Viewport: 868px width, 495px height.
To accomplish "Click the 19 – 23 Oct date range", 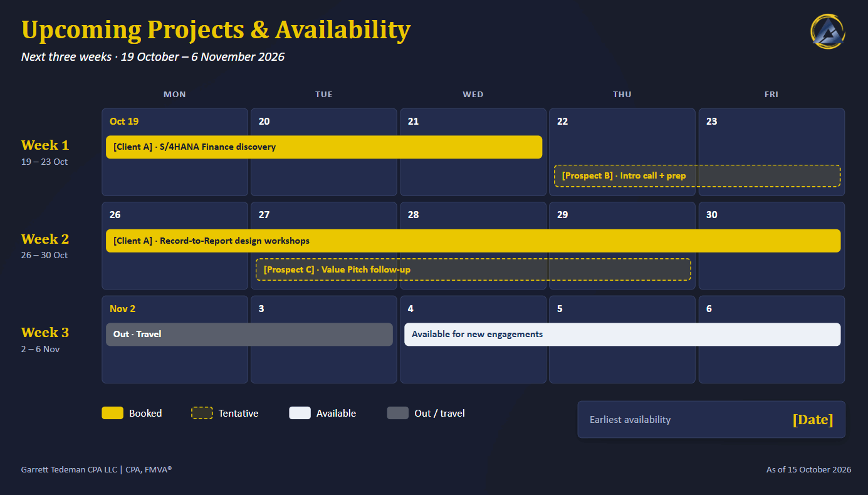I will [44, 162].
